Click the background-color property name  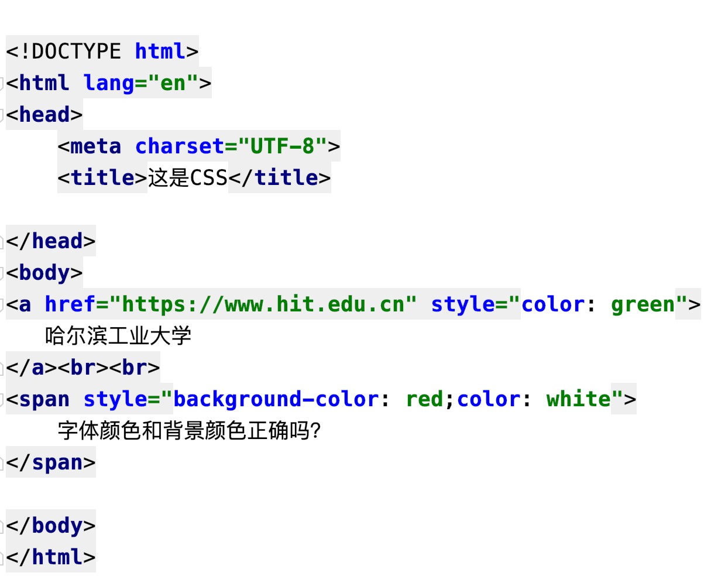(276, 399)
